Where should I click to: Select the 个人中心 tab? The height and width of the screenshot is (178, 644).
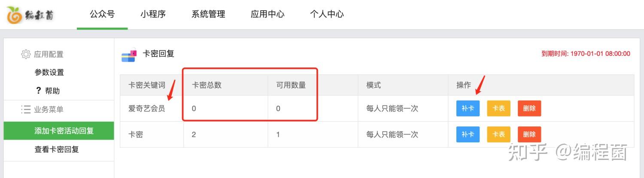click(327, 14)
